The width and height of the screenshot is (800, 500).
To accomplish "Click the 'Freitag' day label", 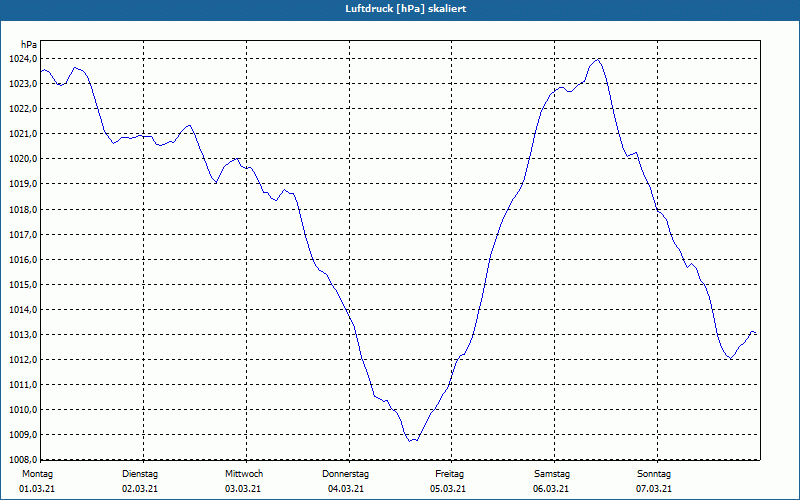I will pyautogui.click(x=449, y=474).
